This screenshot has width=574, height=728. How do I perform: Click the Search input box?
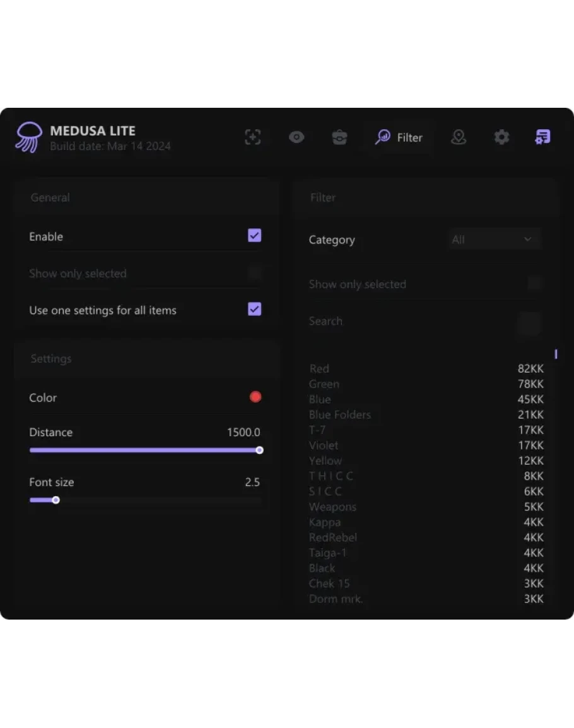click(529, 322)
